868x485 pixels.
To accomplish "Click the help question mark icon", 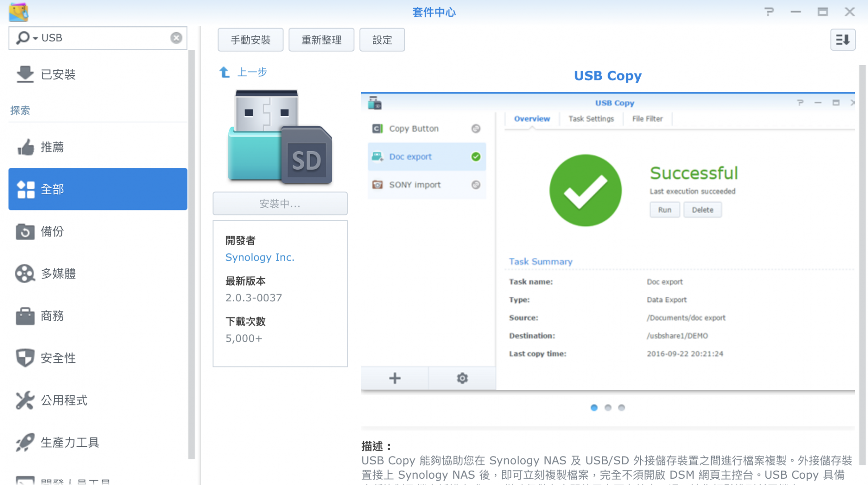I will [769, 12].
